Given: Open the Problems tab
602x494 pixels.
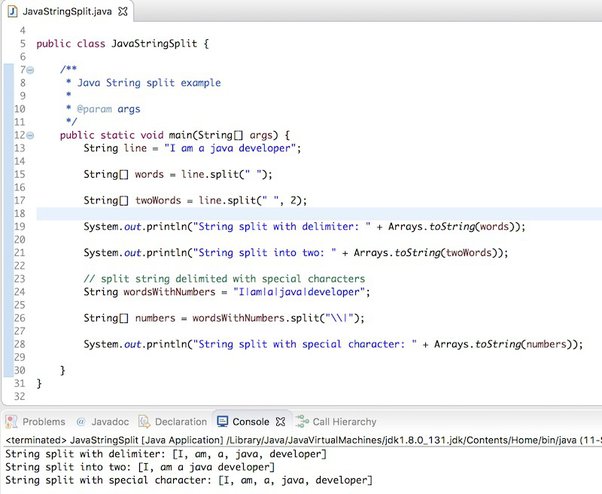Looking at the screenshot, I should [x=43, y=422].
